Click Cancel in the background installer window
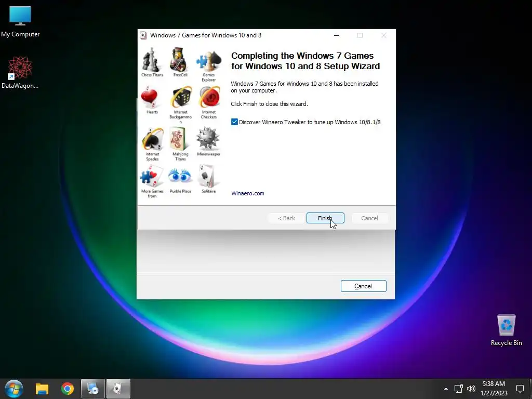The width and height of the screenshot is (532, 399). [x=363, y=286]
